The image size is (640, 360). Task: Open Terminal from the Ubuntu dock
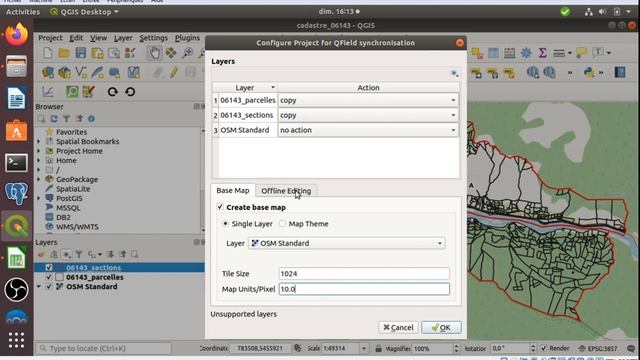[16, 163]
